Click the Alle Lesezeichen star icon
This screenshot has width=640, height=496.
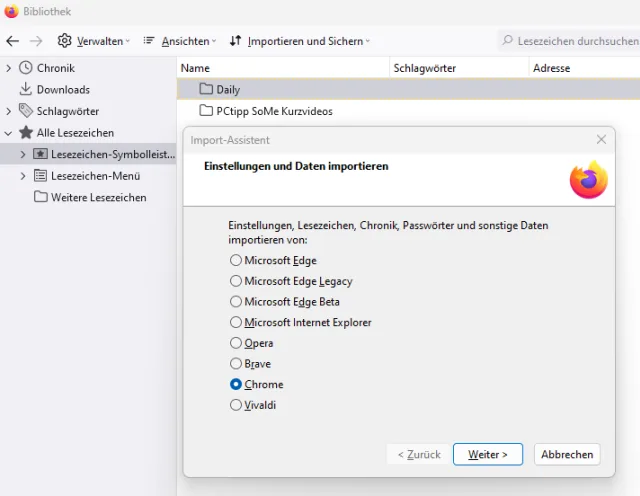26,132
